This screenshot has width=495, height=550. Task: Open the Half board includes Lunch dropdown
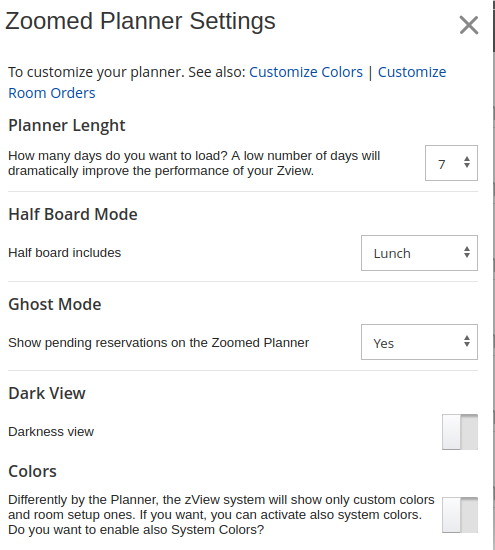click(419, 253)
